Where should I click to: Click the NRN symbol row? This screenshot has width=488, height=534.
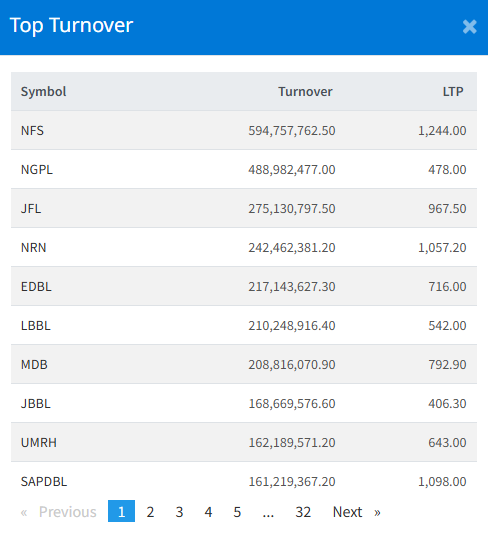[244, 247]
